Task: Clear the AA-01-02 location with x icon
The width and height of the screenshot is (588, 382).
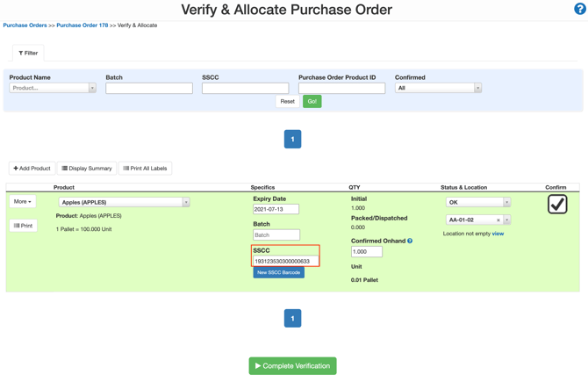Action: [498, 220]
